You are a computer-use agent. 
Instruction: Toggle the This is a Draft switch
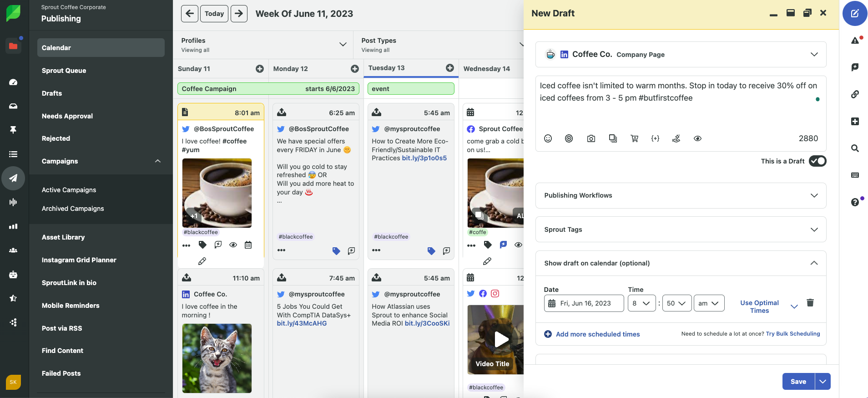coord(817,161)
